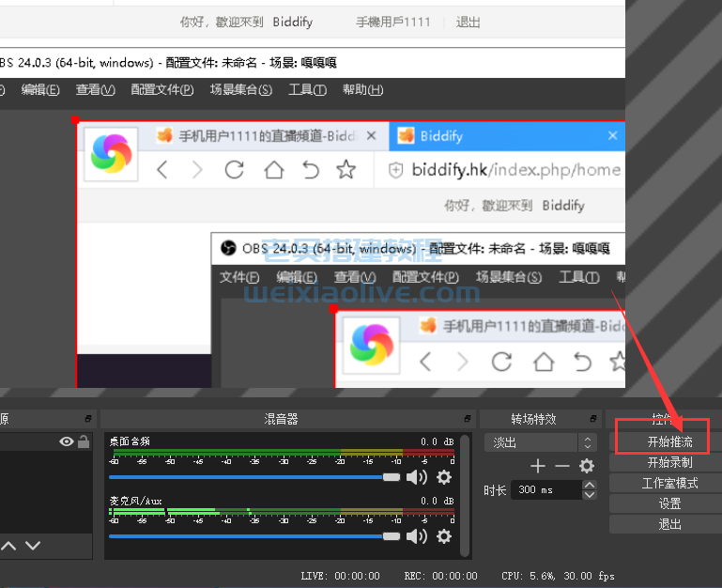Viewport: 722px width, 588px height.
Task: Toggle source visibility eye icon
Action: (x=67, y=441)
